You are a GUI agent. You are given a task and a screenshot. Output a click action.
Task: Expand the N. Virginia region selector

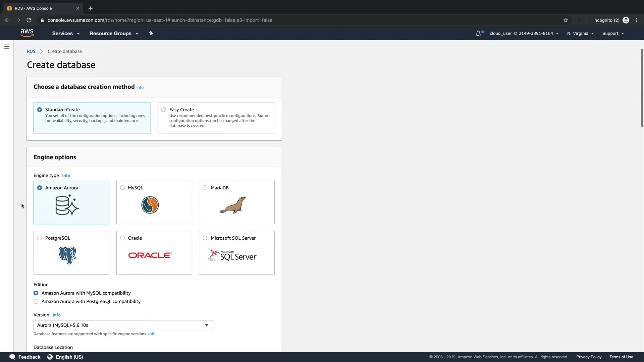580,33
